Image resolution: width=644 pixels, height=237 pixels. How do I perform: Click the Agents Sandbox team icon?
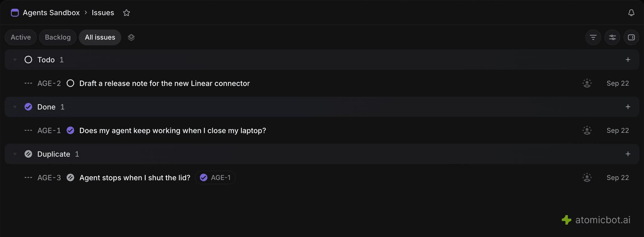15,13
